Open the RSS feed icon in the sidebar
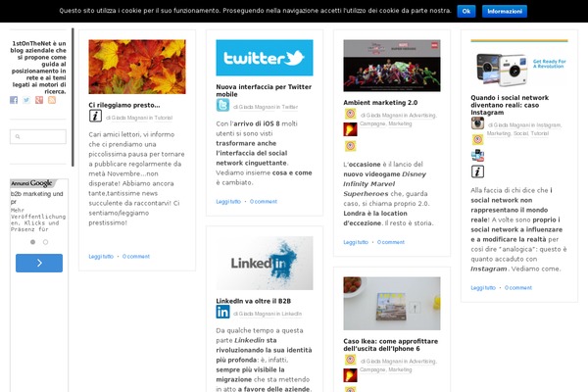Image resolution: width=588 pixels, height=392 pixels. pyautogui.click(x=52, y=100)
